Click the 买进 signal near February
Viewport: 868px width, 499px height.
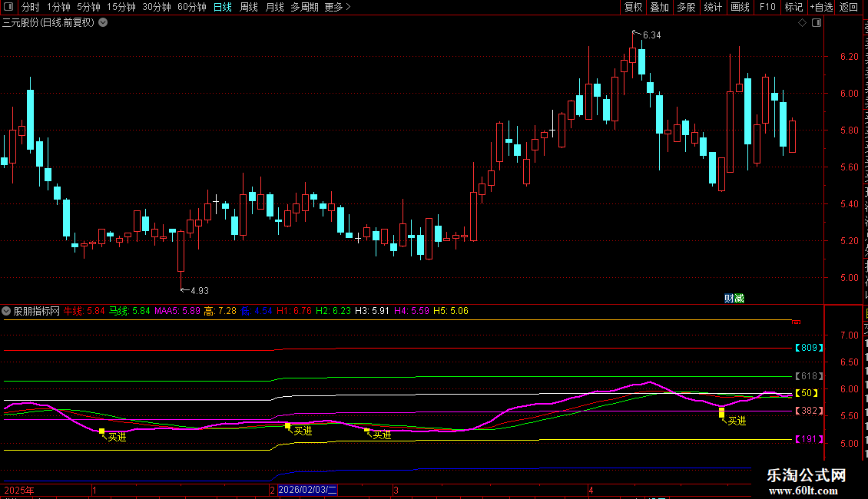coord(303,431)
